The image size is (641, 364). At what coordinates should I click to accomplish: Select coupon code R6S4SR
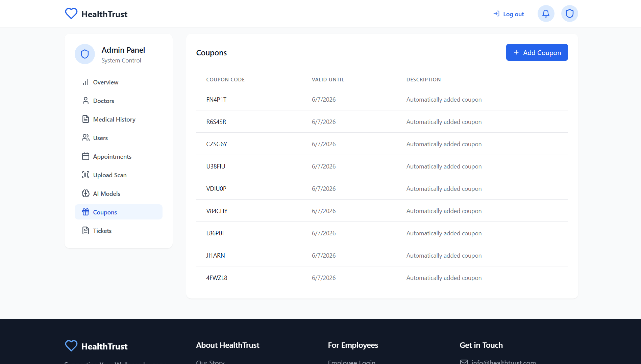click(216, 122)
